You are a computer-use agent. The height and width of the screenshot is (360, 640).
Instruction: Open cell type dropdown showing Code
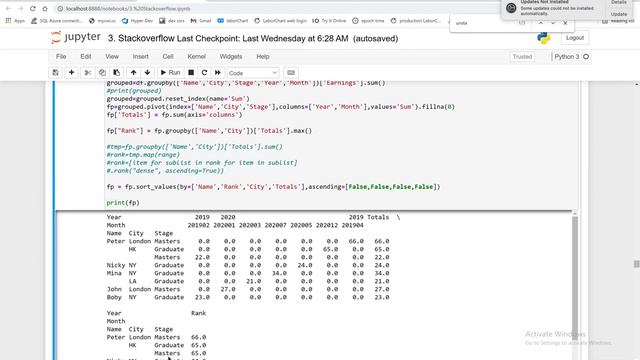253,73
